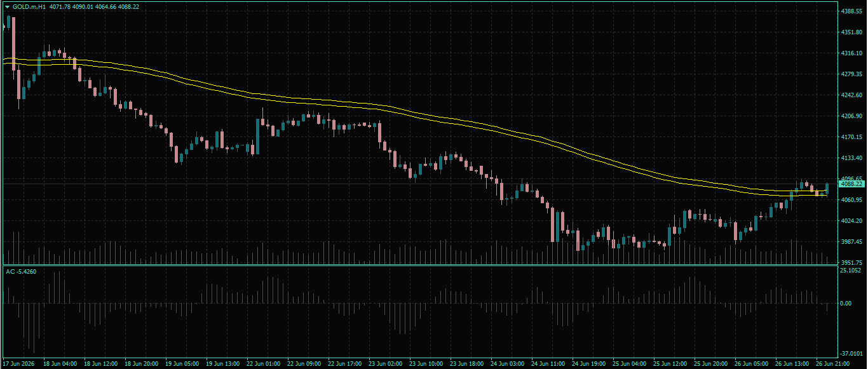Image resolution: width=868 pixels, height=369 pixels.
Task: Click the 0.00 AC scale value
Action: point(846,304)
